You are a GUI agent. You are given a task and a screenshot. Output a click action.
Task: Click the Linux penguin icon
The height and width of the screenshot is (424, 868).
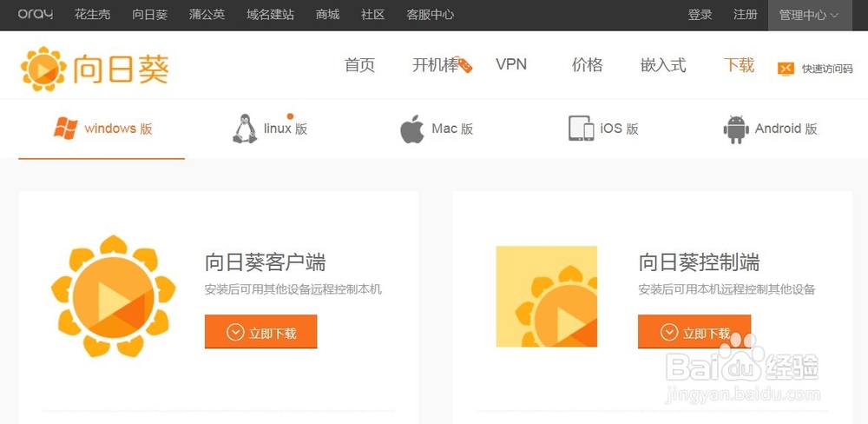245,129
